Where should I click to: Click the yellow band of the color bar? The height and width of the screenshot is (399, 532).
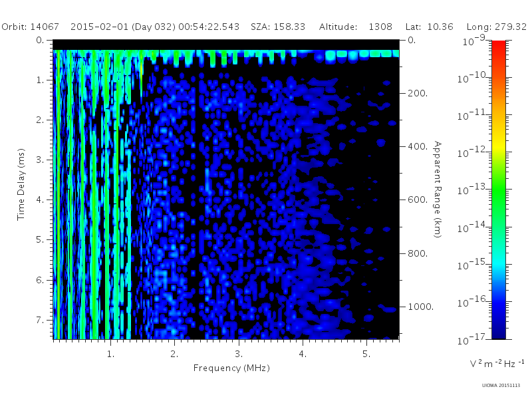click(499, 146)
